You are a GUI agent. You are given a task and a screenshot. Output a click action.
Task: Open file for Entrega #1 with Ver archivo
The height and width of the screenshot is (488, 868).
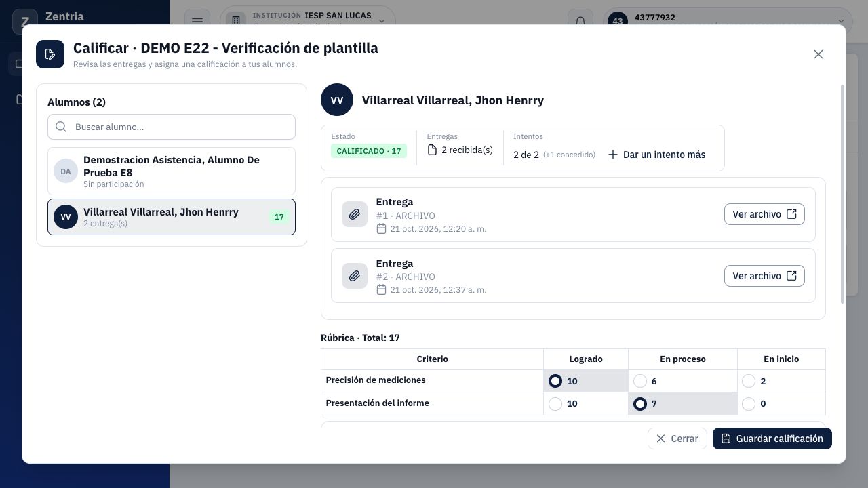point(764,214)
